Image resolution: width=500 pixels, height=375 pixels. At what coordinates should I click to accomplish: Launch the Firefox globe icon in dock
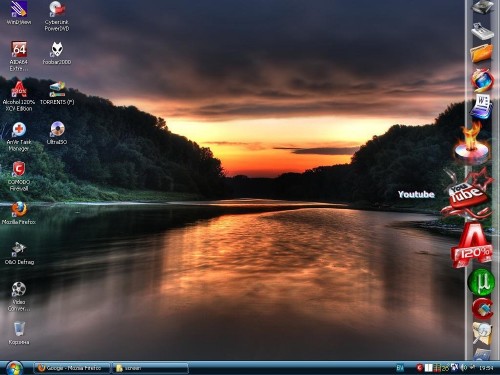coord(482,80)
